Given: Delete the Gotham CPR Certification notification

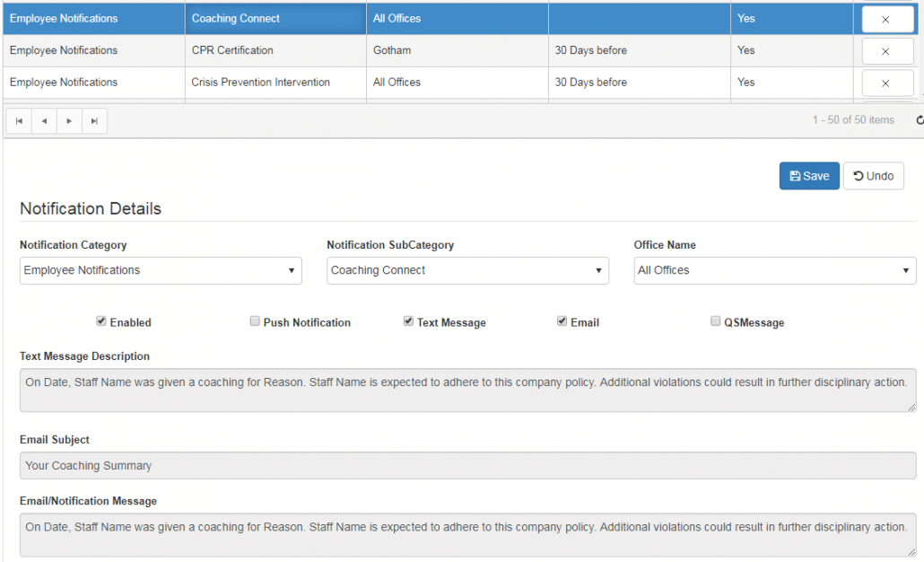Looking at the screenshot, I should click(886, 50).
